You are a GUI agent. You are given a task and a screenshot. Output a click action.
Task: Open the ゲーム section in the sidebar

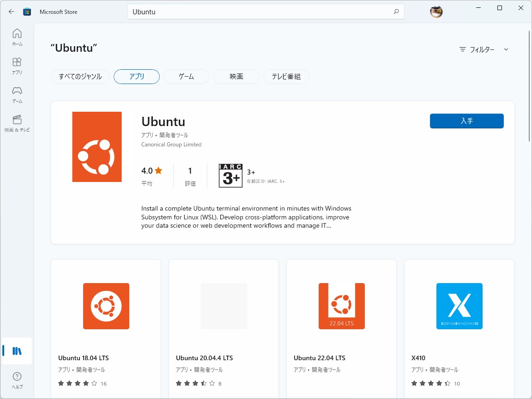(17, 93)
